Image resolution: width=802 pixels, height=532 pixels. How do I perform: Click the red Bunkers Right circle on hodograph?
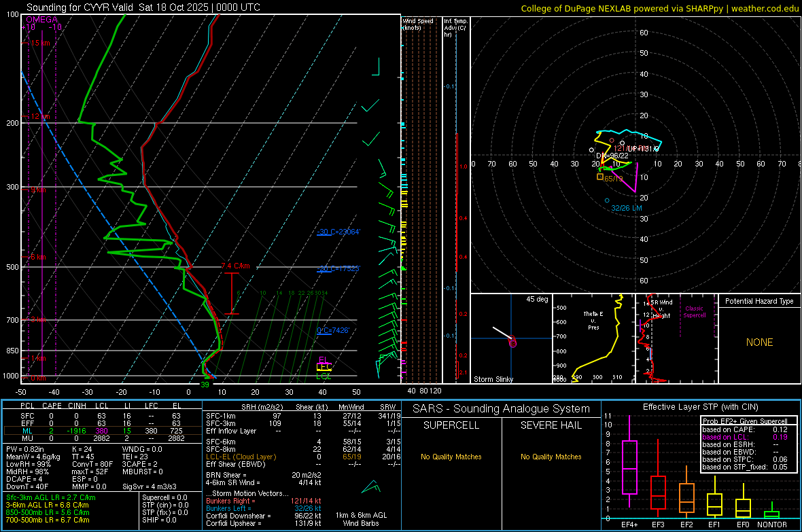(612, 140)
